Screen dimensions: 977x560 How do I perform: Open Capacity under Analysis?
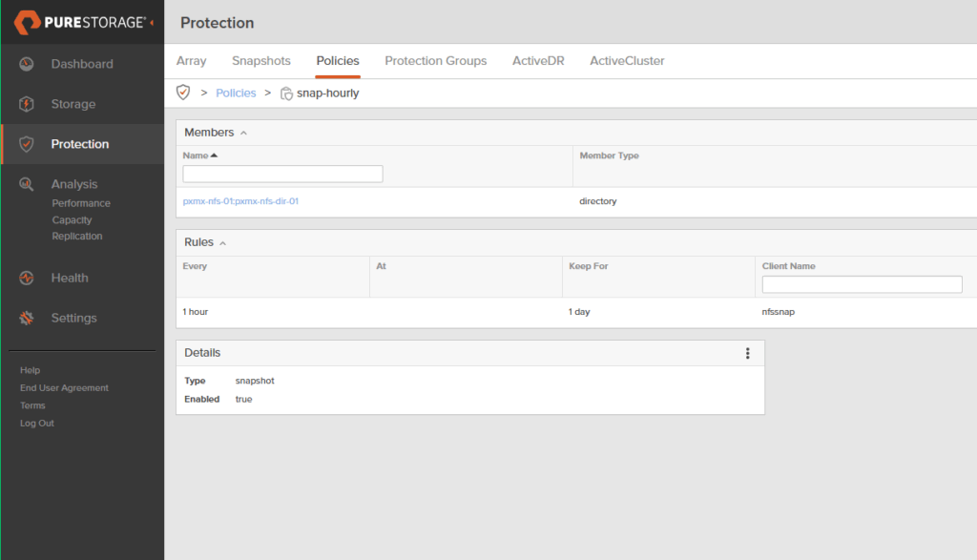tap(72, 219)
